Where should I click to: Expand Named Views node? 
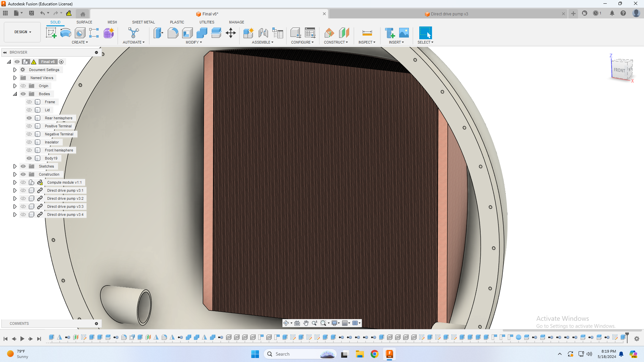point(15,78)
